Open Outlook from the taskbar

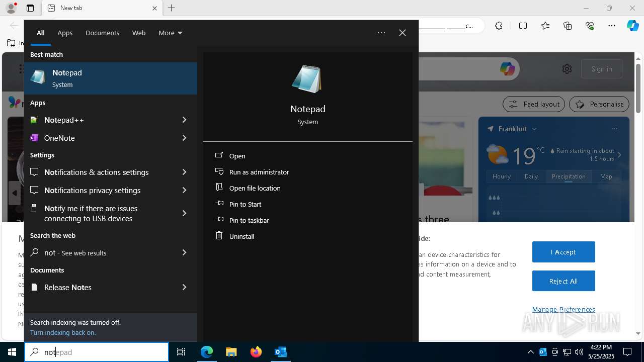point(280,352)
